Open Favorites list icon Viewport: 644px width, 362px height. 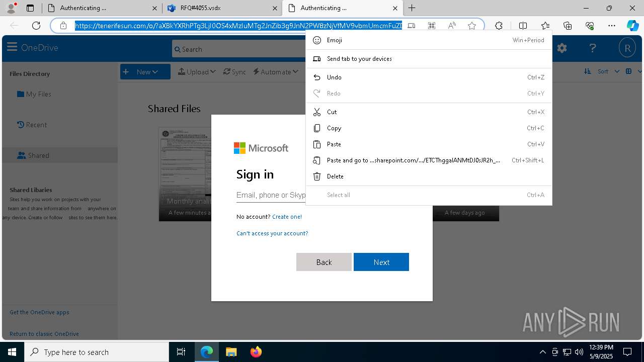[x=545, y=26]
